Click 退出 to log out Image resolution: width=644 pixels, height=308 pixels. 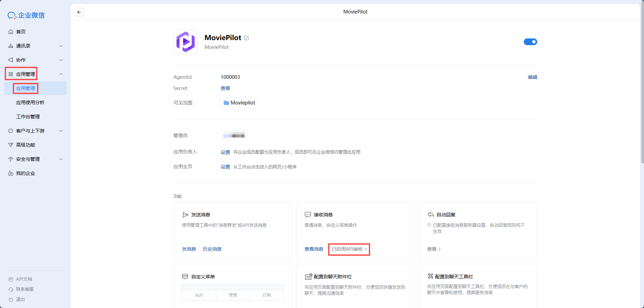[21, 299]
